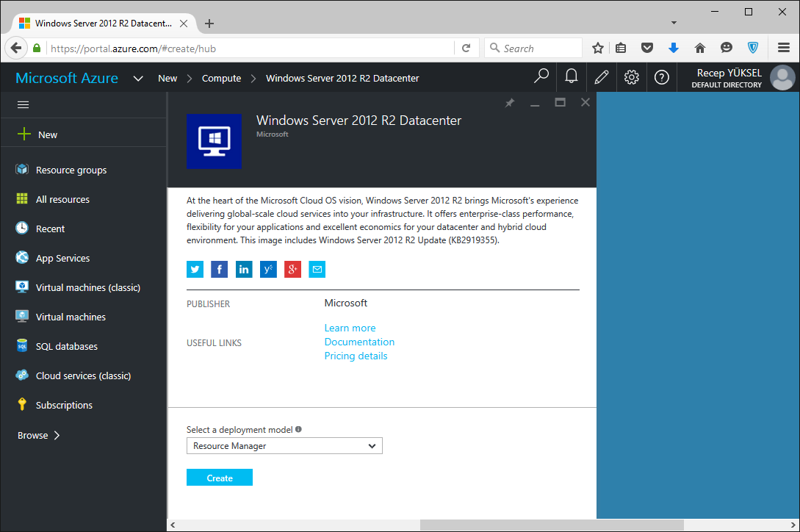Click the browser downloads arrow icon
The height and width of the screenshot is (532, 800).
(x=674, y=48)
